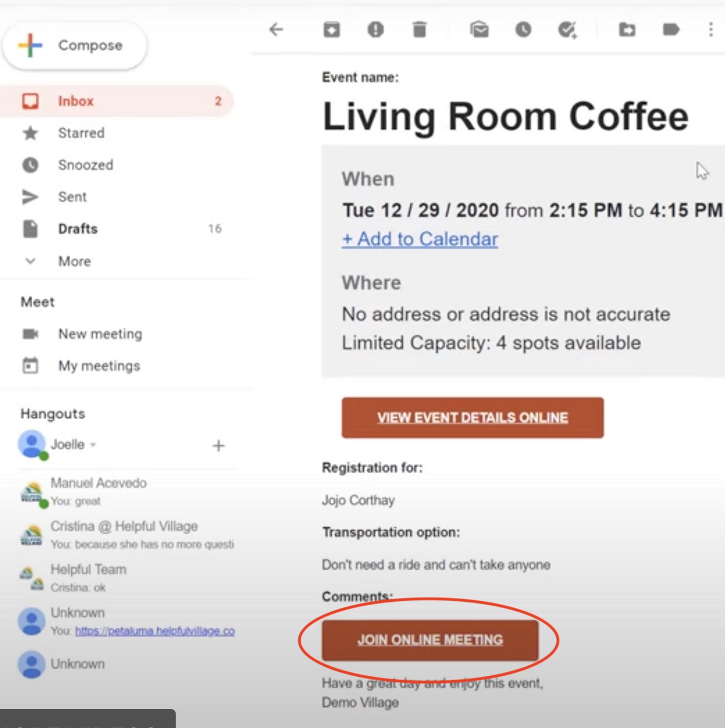Start a New meeting in Meet
725x728 pixels.
pyautogui.click(x=100, y=334)
